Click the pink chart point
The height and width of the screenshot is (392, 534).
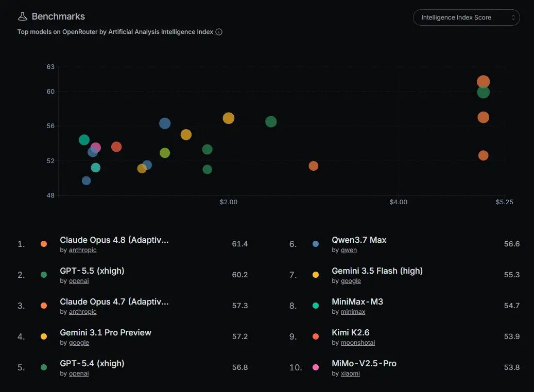point(96,148)
